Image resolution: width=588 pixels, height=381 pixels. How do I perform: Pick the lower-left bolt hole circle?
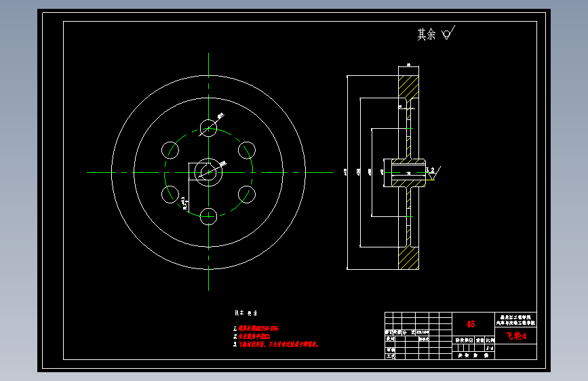pos(170,195)
